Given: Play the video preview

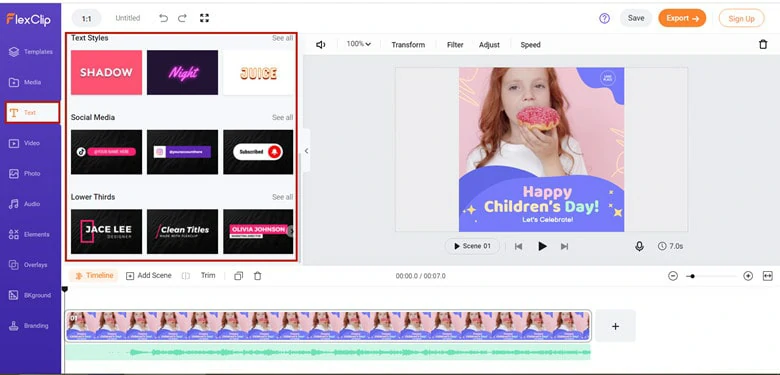Looking at the screenshot, I should pos(542,246).
